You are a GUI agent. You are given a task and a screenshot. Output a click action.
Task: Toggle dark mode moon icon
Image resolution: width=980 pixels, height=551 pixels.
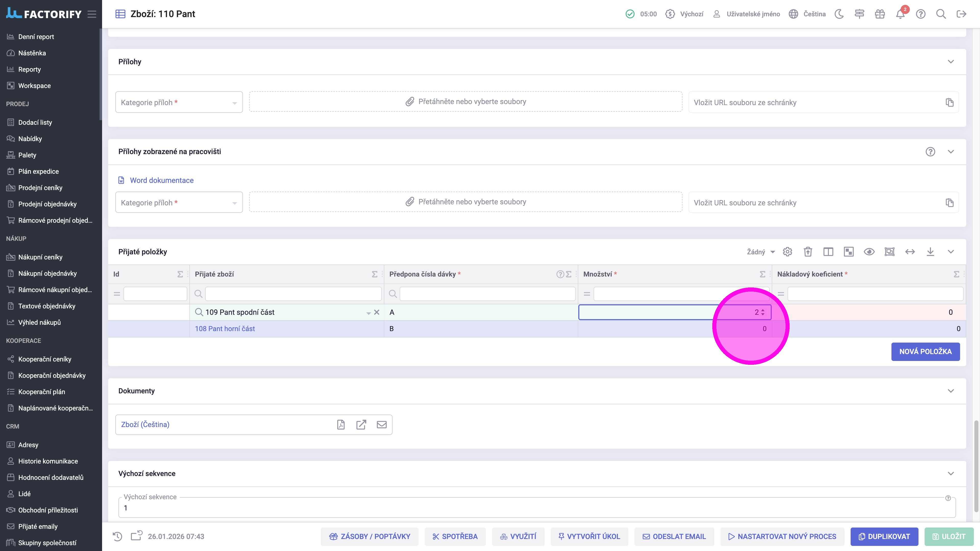click(839, 14)
